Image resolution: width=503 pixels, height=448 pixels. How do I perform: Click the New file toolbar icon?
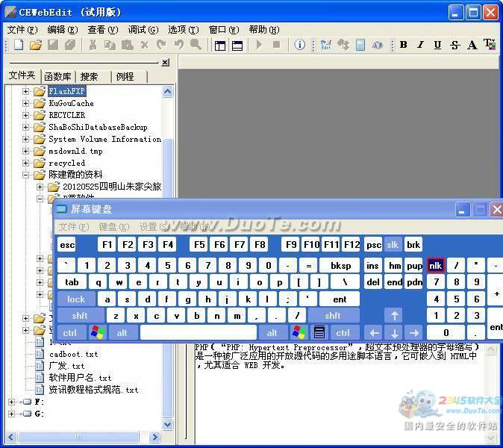[x=19, y=45]
